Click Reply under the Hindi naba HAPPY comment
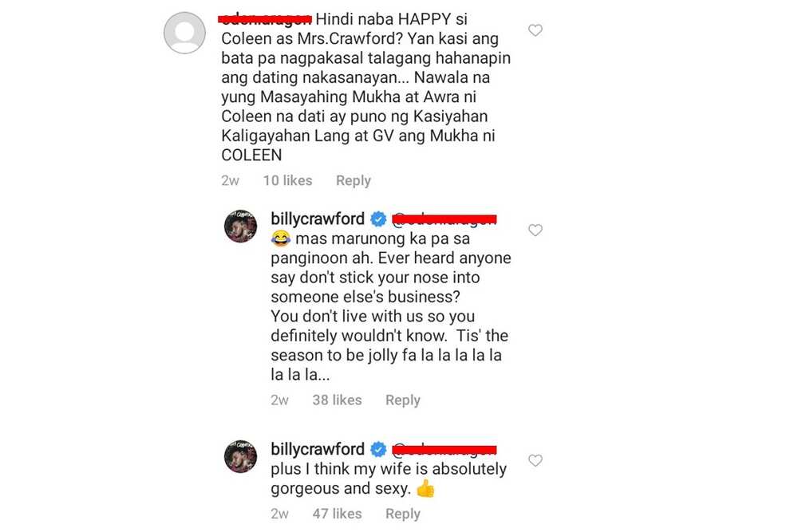This screenshot has width=798, height=532. point(354,180)
